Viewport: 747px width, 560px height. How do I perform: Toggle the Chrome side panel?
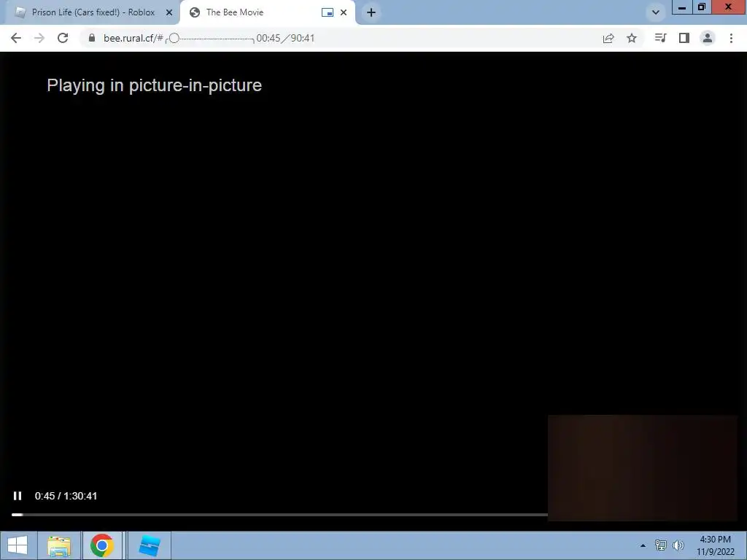[x=684, y=38]
